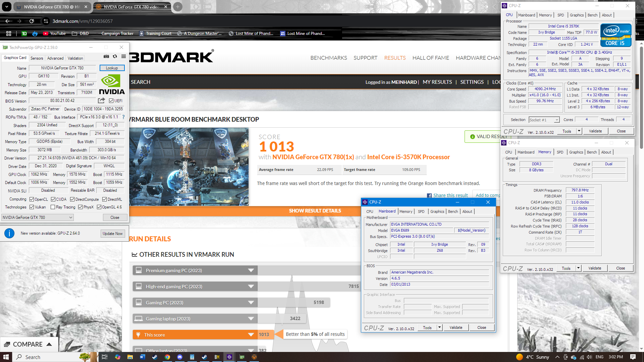Open Discord from the taskbar
This screenshot has height=362, width=644.
pos(179,357)
